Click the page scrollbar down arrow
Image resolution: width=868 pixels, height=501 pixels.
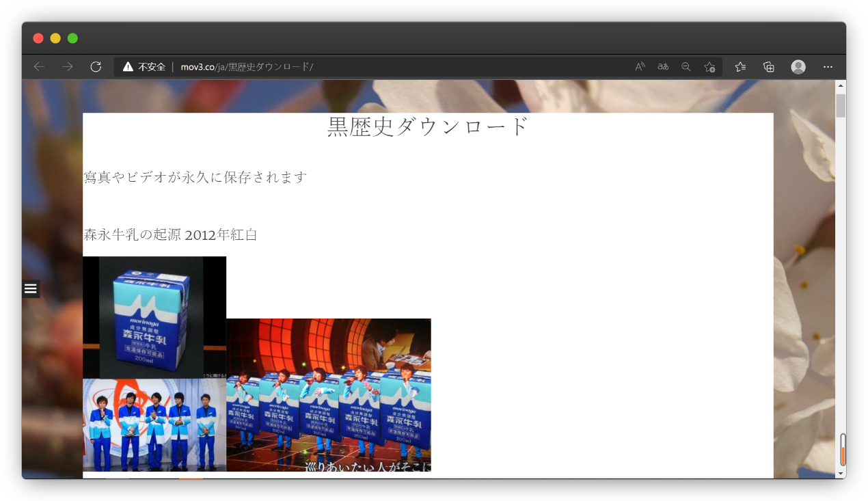coord(841,473)
